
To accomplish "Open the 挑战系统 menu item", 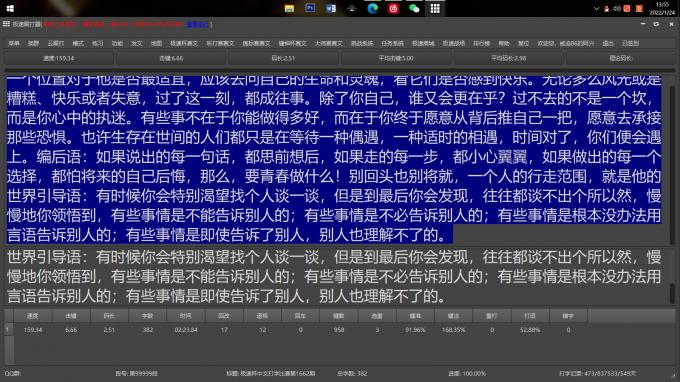I will (362, 43).
